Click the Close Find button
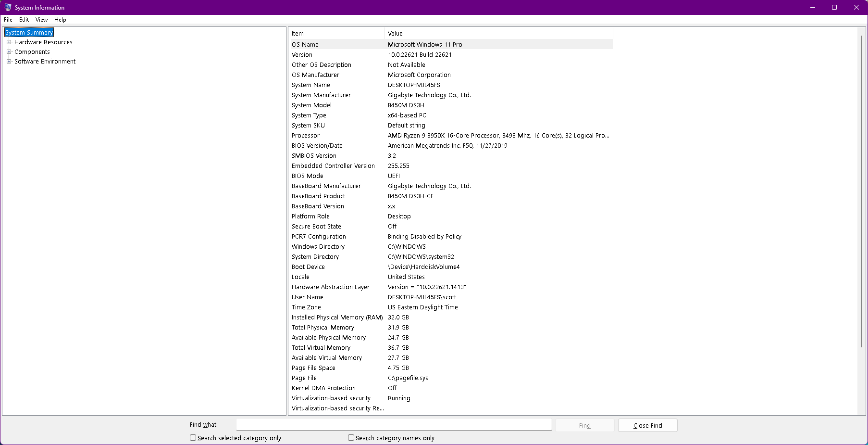 point(647,425)
